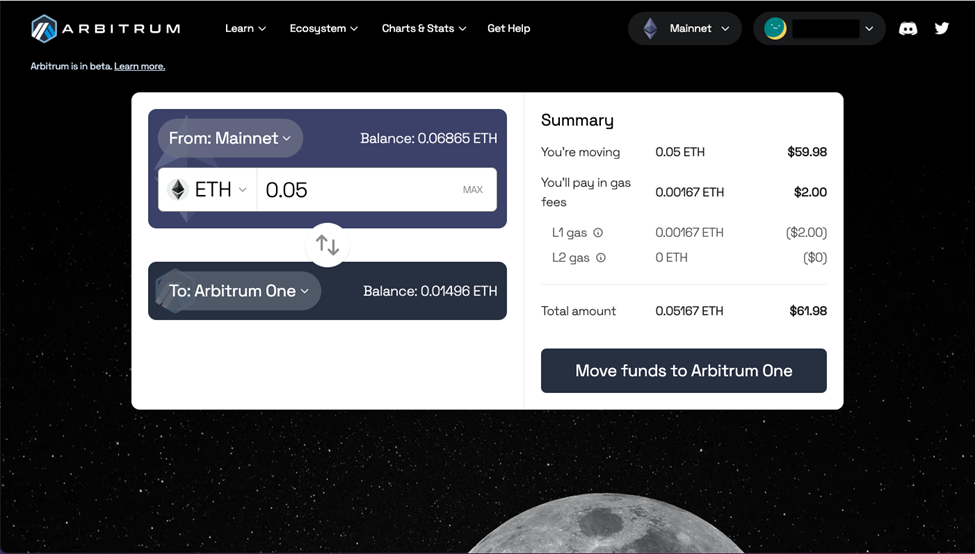Click the 'You're moving' label
Screen dimensions: 975x554
pyautogui.click(x=580, y=152)
